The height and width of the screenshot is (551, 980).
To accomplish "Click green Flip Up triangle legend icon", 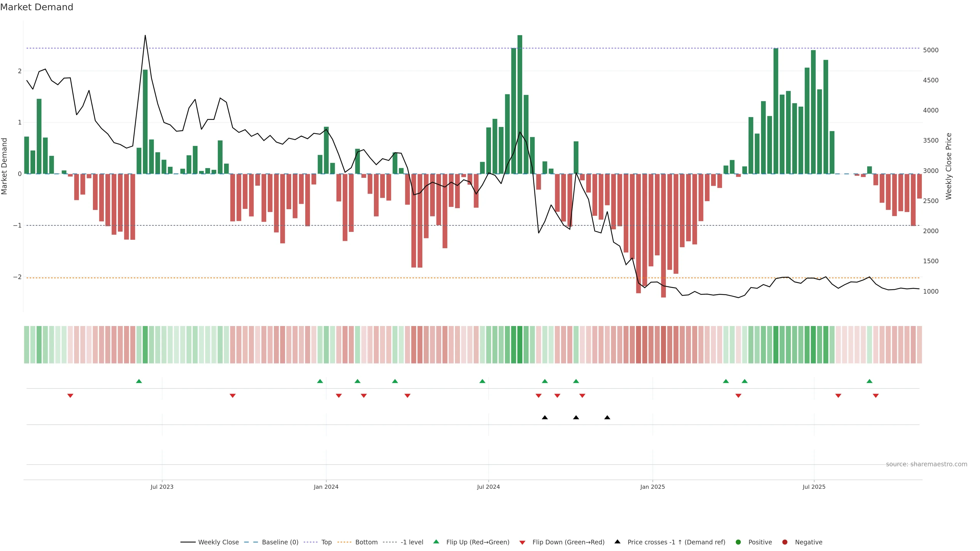I will click(x=436, y=542).
